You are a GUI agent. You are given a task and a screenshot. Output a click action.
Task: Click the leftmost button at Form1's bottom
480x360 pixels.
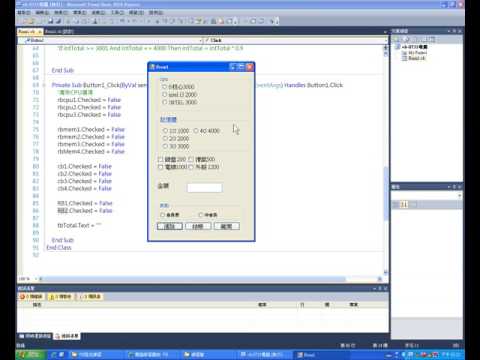170,226
